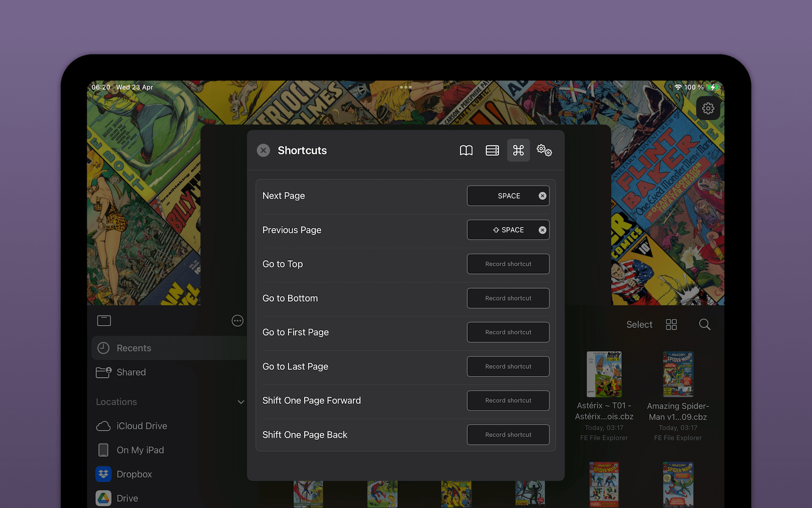Tap the battery indicator in status bar
The height and width of the screenshot is (508, 812).
click(x=713, y=87)
